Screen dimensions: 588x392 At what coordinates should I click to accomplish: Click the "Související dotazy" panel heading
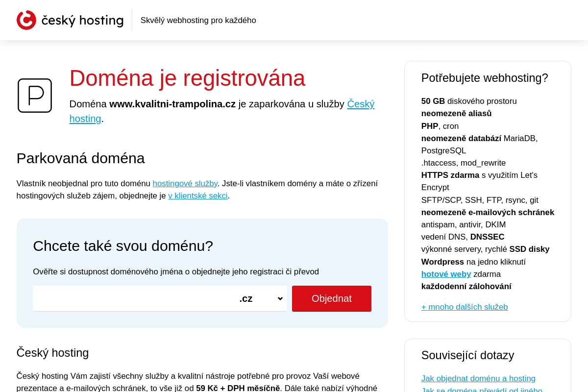pos(467,355)
